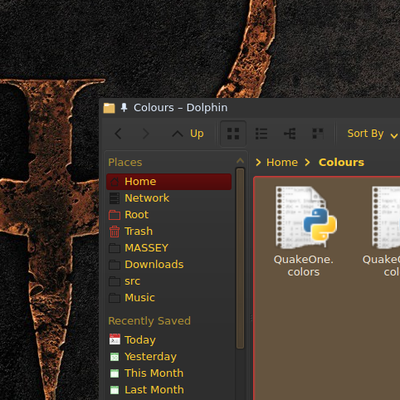The height and width of the screenshot is (400, 400).
Task: Click the Home house icon in Places
Action: tap(114, 182)
